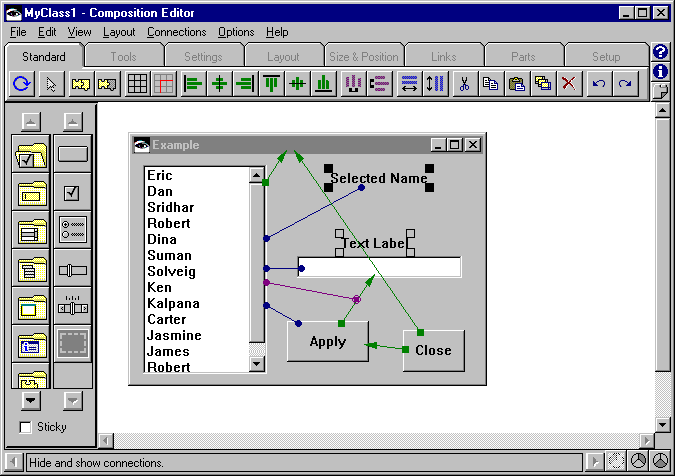Viewport: 675px width, 476px height.
Task: Click the red X Delete icon
Action: pyautogui.click(x=569, y=83)
